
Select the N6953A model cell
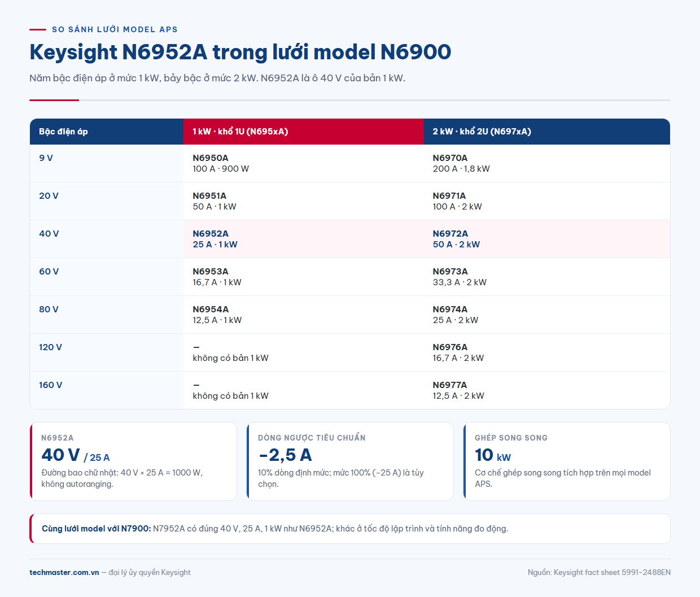(304, 277)
